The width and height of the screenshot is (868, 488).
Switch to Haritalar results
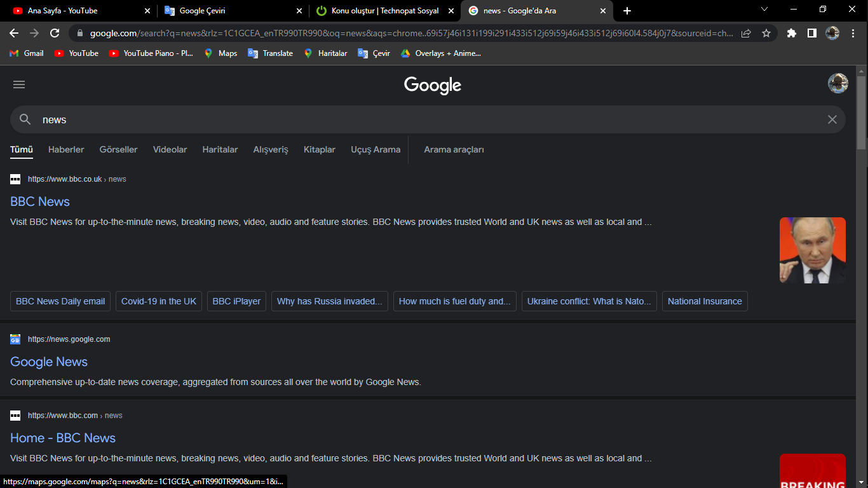(220, 150)
